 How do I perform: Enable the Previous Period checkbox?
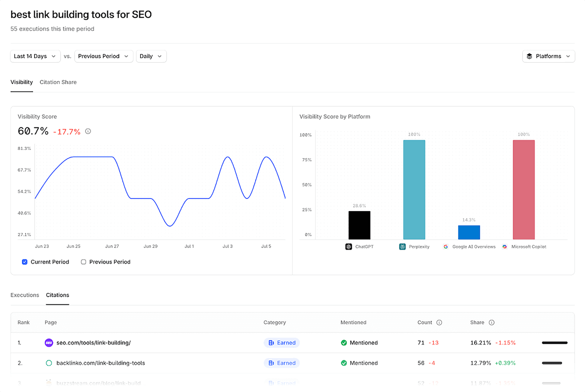click(83, 262)
